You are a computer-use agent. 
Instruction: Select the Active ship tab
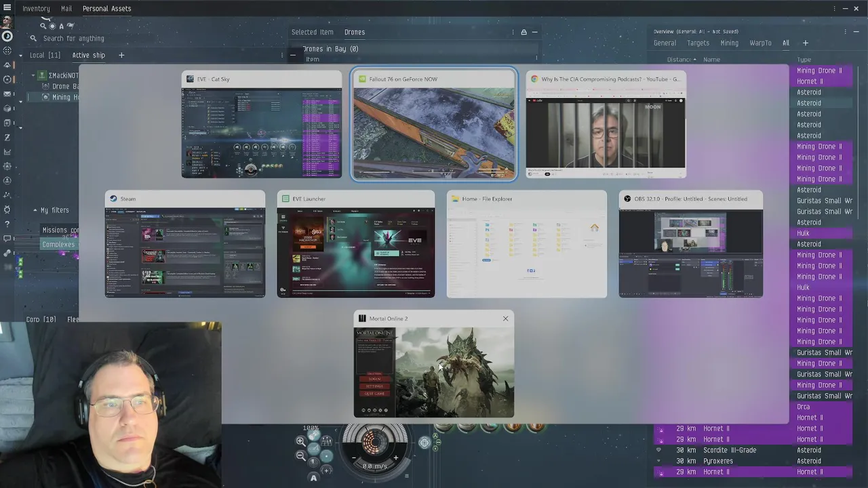click(x=89, y=55)
